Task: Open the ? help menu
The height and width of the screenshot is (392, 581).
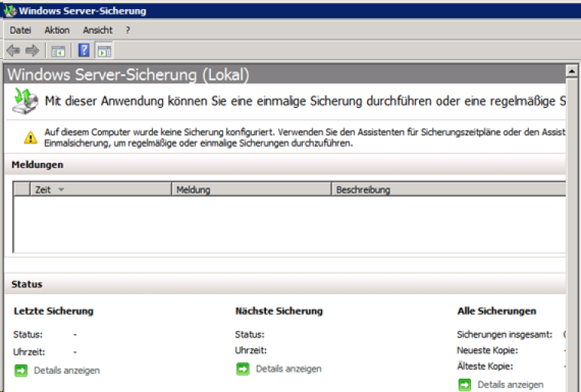Action: tap(128, 30)
